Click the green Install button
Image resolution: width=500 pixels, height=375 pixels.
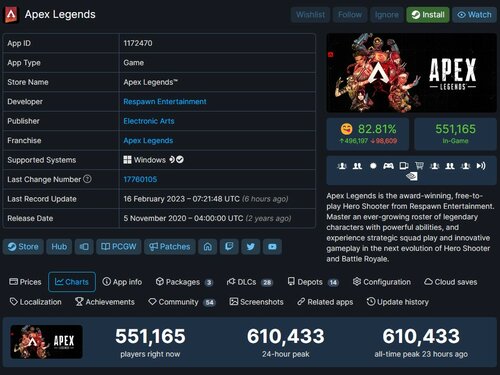point(428,15)
